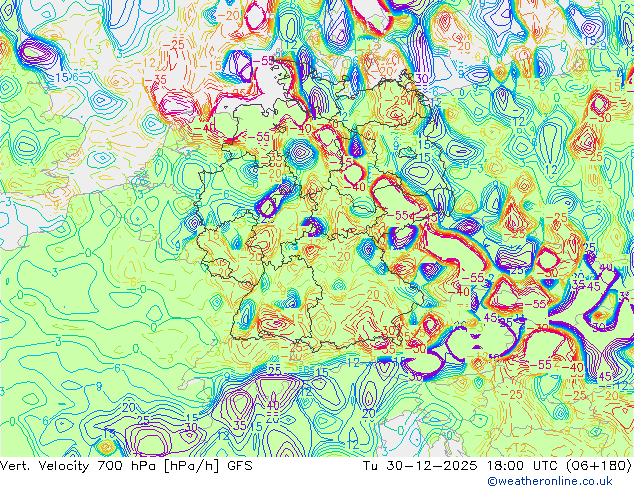Click the 'Tu 30-12-2025' date text
Viewport: 634px width, 490px height.
[x=420, y=466]
